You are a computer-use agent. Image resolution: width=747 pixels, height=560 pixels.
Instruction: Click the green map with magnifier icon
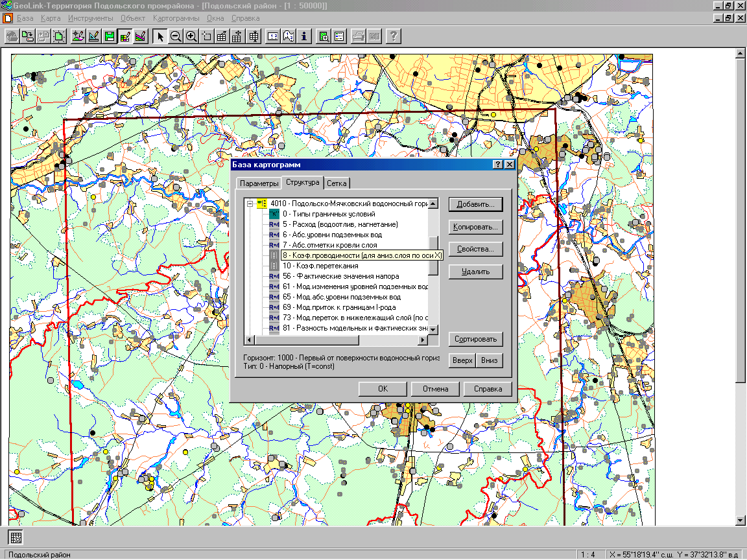(x=324, y=36)
